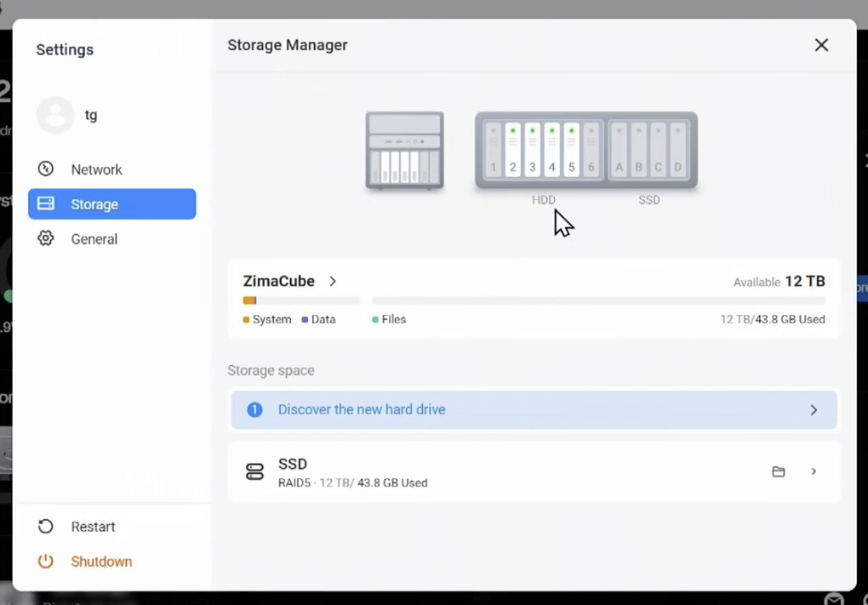Viewport: 868px width, 605px height.
Task: Open the General settings section
Action: [x=94, y=239]
